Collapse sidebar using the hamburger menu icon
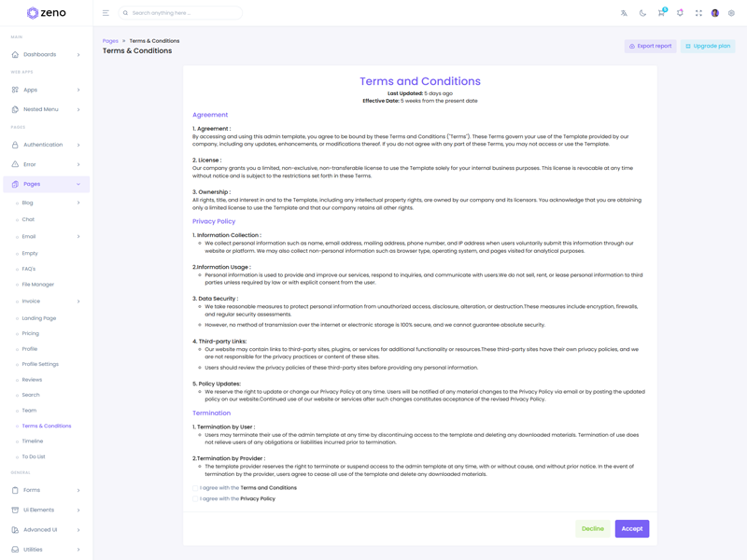 tap(106, 13)
